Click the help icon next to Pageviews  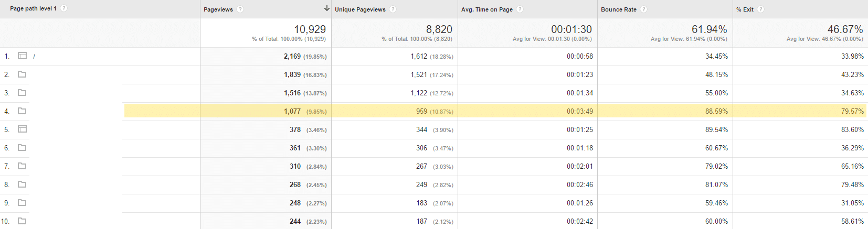(x=240, y=9)
